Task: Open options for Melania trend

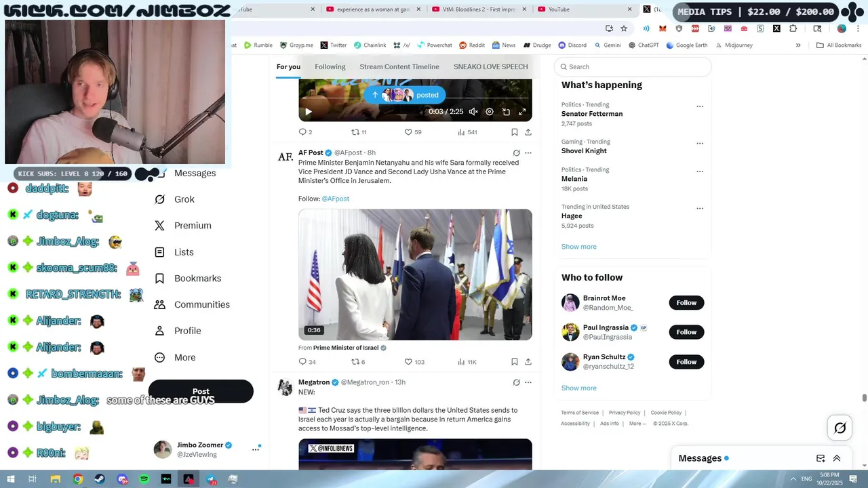Action: coord(700,171)
